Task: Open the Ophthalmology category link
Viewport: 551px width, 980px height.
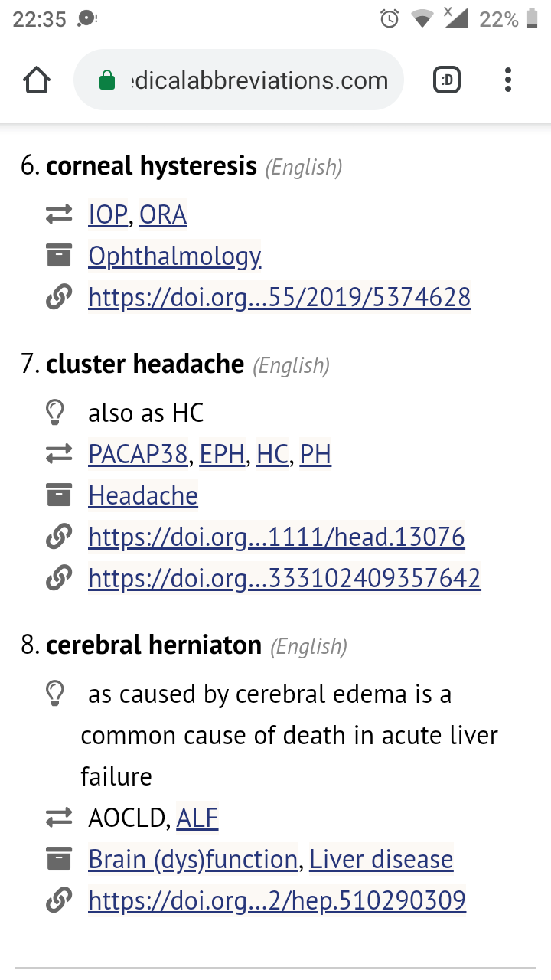Action: (x=174, y=256)
